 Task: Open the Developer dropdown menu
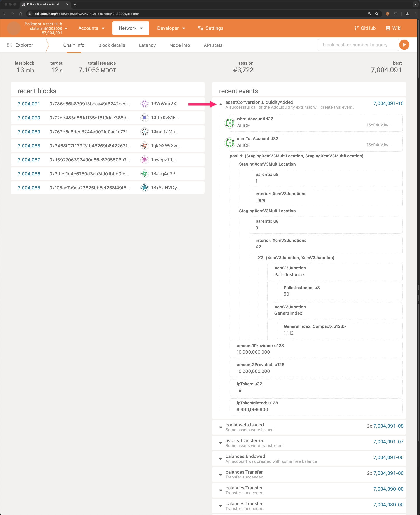[x=171, y=28]
